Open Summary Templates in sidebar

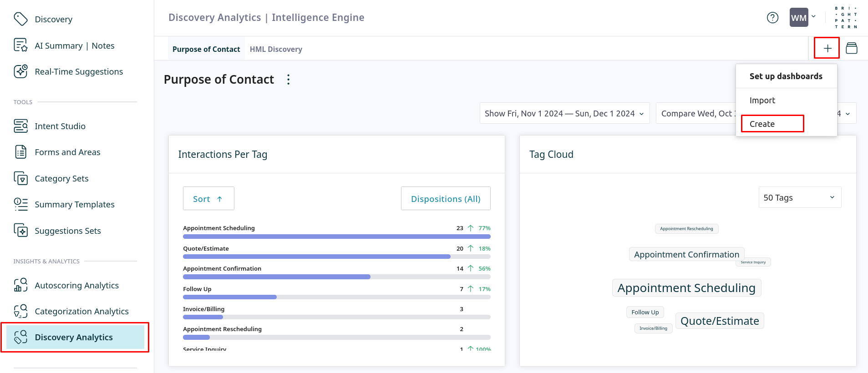pos(74,205)
